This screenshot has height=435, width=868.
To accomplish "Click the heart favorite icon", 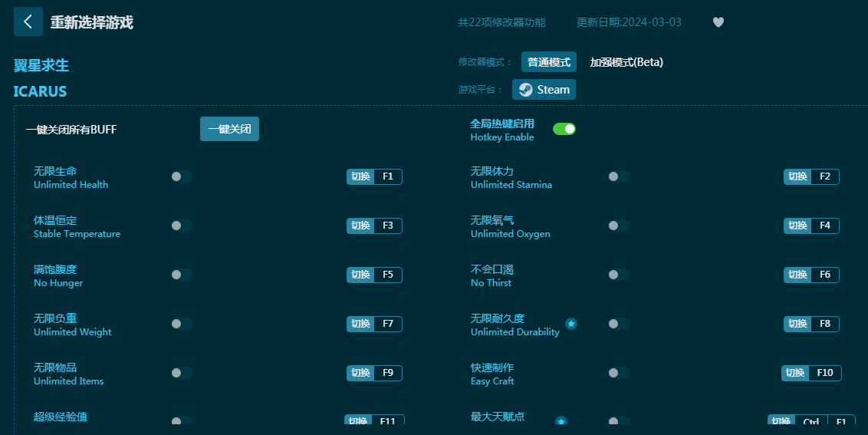I will 718,22.
